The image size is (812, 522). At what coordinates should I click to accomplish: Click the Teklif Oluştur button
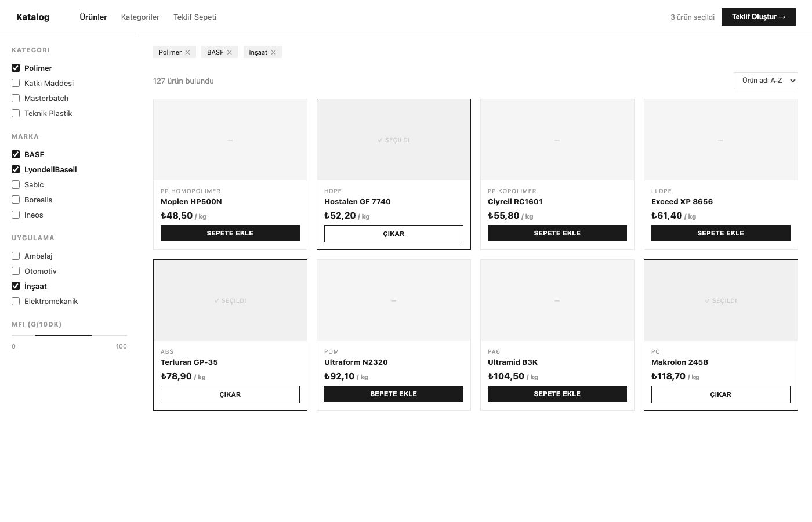pyautogui.click(x=759, y=17)
